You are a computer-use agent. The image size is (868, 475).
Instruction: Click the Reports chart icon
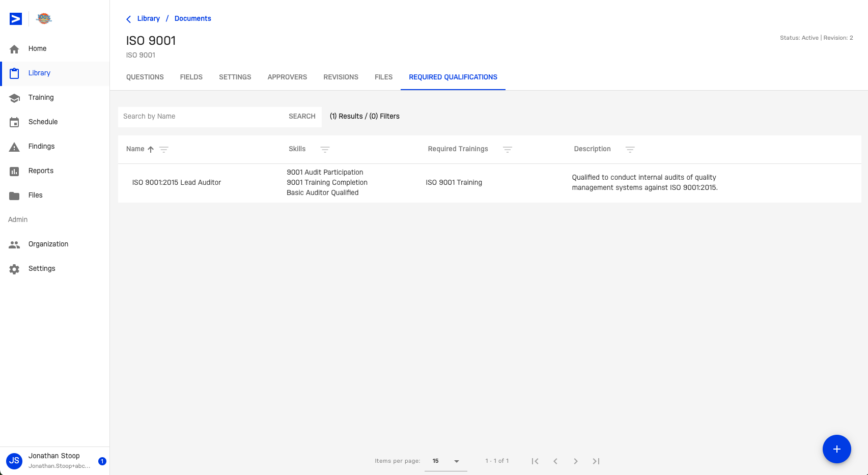tap(14, 171)
